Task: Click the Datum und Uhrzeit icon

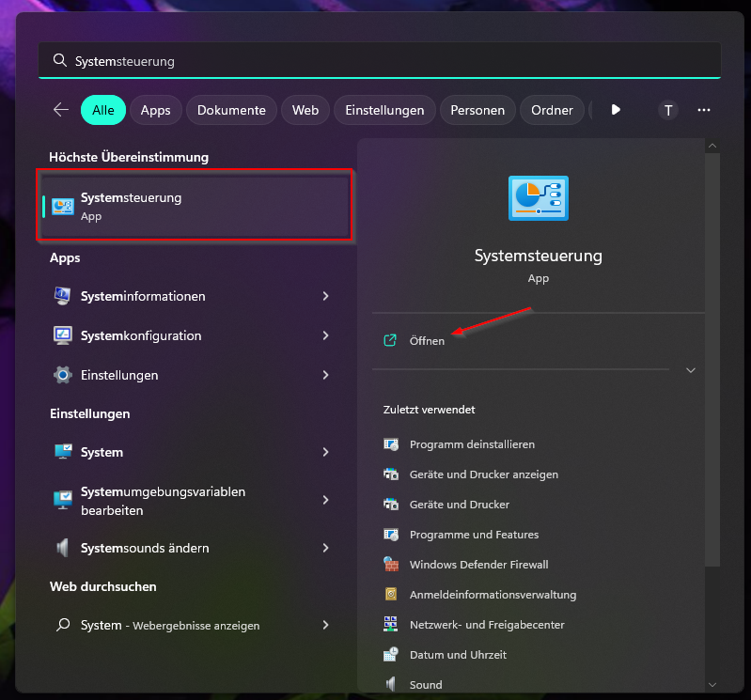Action: (391, 654)
